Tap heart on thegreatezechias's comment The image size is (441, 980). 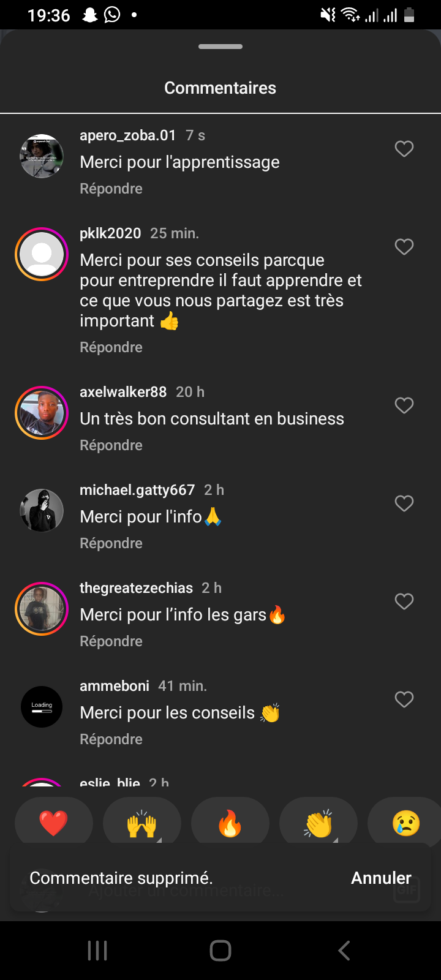click(x=404, y=601)
